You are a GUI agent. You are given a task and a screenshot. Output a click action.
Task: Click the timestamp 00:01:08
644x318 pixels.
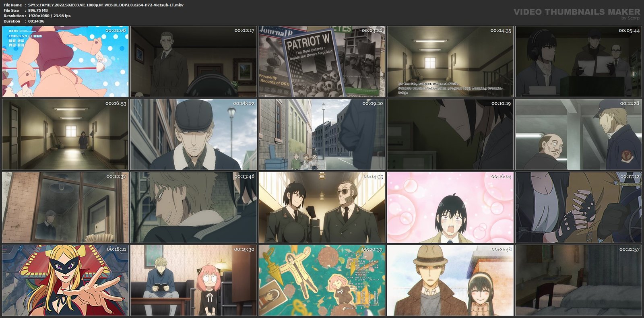(116, 31)
